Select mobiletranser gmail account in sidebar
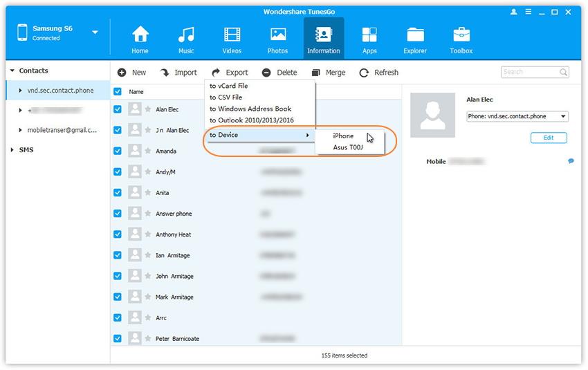588x370 pixels. pos(62,130)
